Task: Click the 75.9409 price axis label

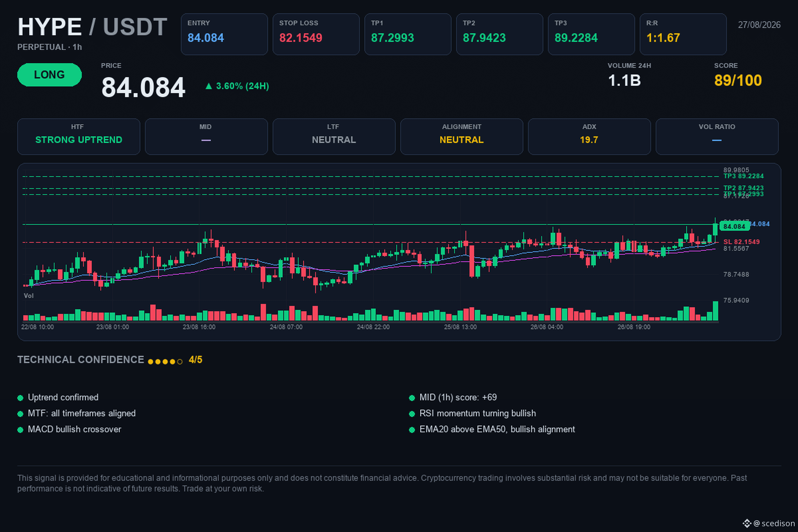Action: click(736, 300)
